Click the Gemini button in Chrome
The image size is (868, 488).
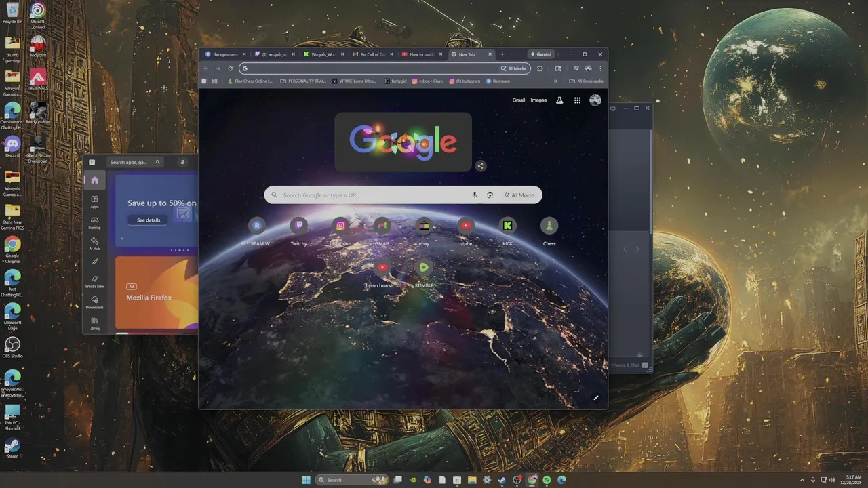click(x=541, y=54)
